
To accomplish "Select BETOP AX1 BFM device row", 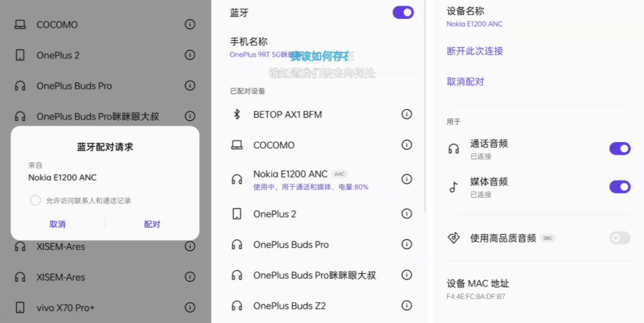I will click(x=321, y=114).
